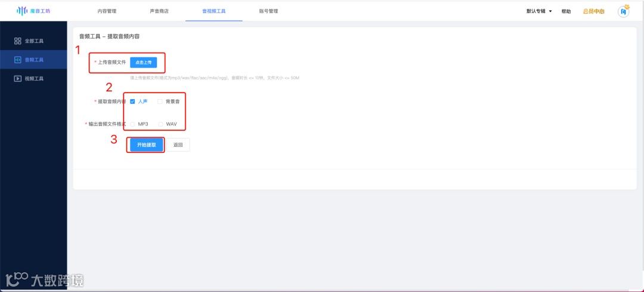Viewport: 644px width, 292px height.
Task: Expand the 默认专辑 dropdown
Action: tap(539, 11)
